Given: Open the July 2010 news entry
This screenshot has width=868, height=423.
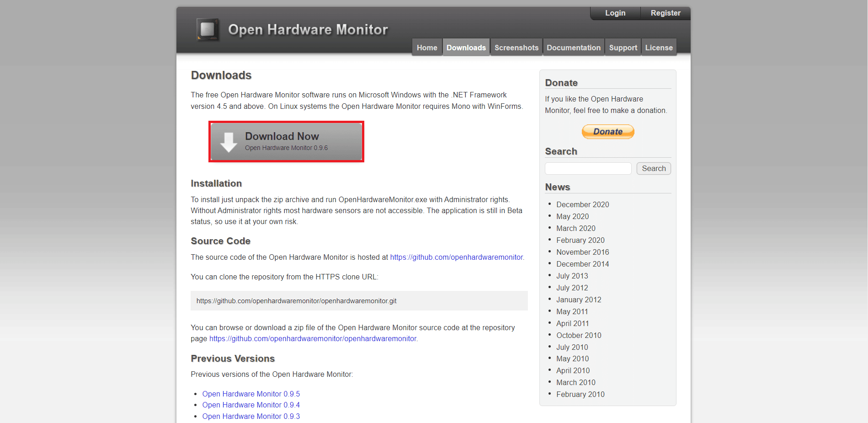Looking at the screenshot, I should click(572, 347).
